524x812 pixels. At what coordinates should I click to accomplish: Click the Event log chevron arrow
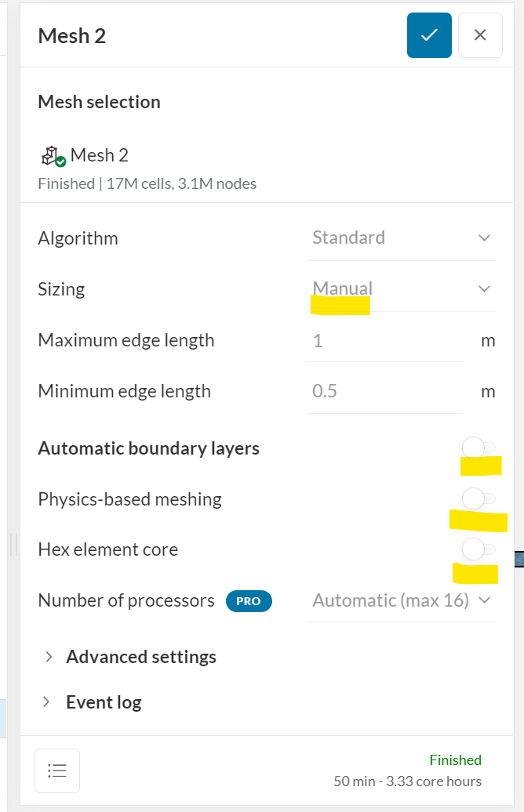click(49, 702)
